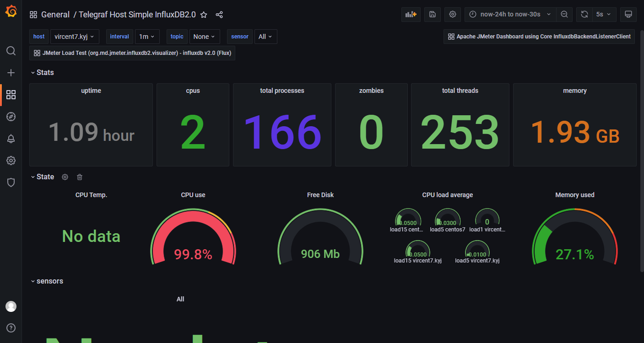Viewport: 644px width, 343px height.
Task: Open the topic dropdown showing None
Action: tap(205, 37)
